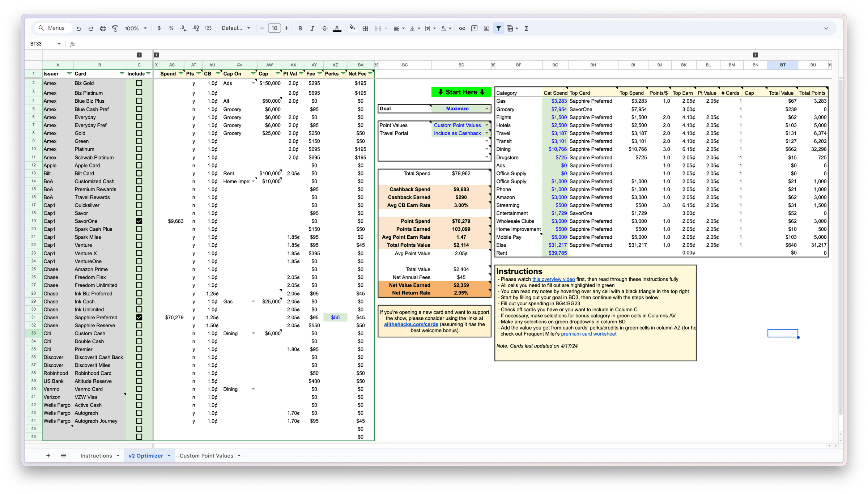The width and height of the screenshot is (868, 494).
Task: Toggle bold formatting
Action: click(300, 28)
